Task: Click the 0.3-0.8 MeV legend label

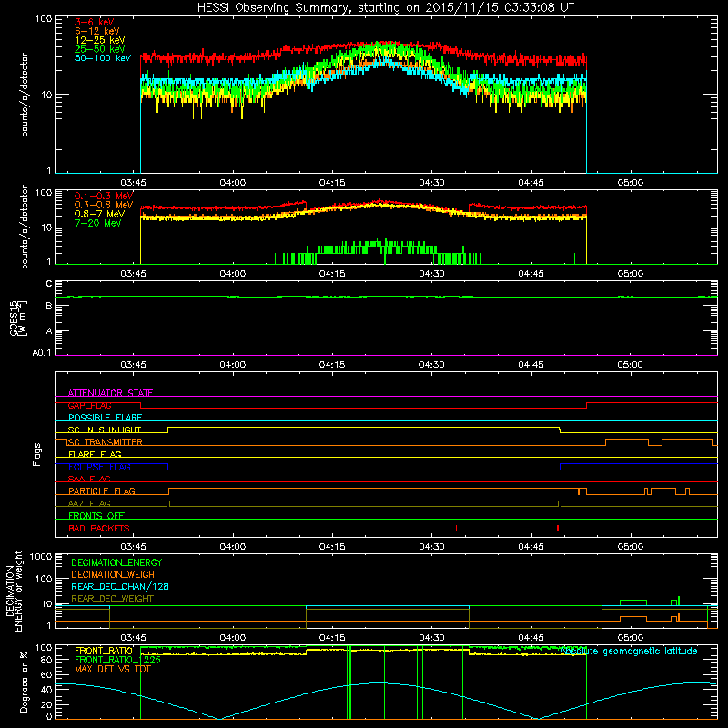Action: click(x=104, y=205)
